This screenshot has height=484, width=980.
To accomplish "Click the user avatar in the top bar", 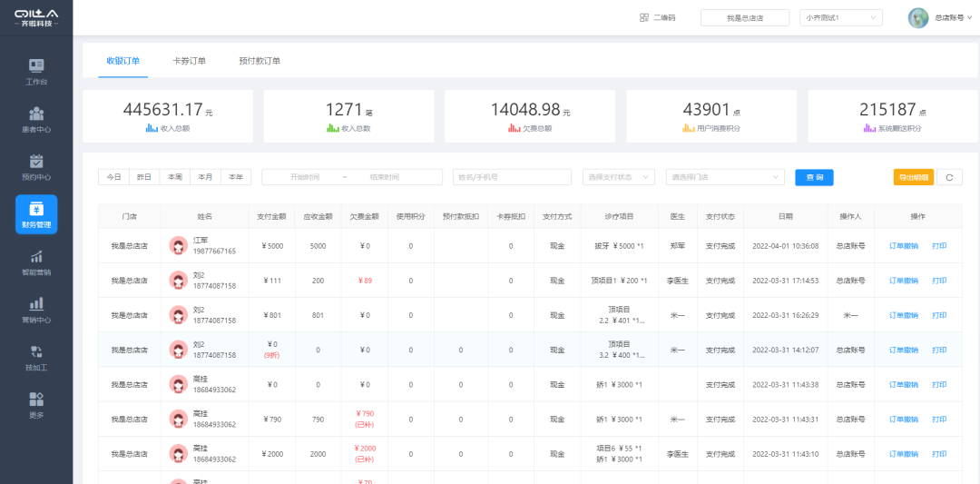I will point(918,17).
